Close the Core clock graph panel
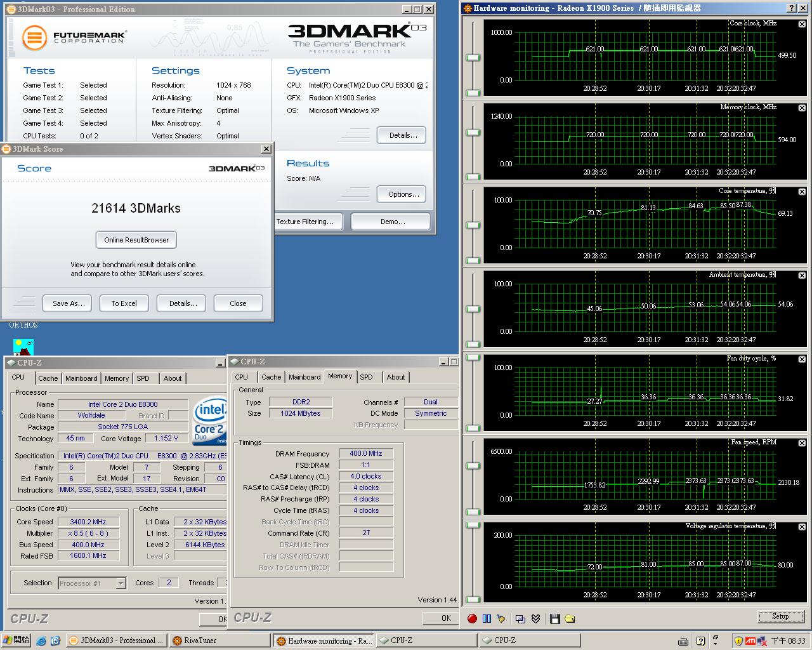The height and width of the screenshot is (650, 812). (802, 24)
